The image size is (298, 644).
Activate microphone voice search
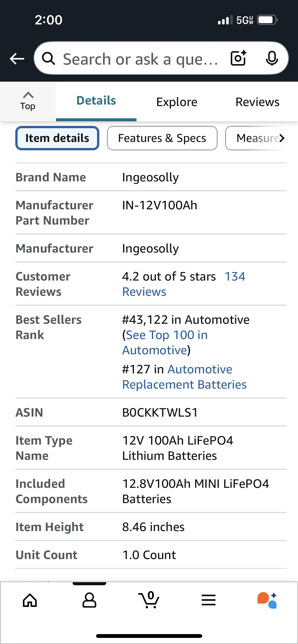click(272, 58)
